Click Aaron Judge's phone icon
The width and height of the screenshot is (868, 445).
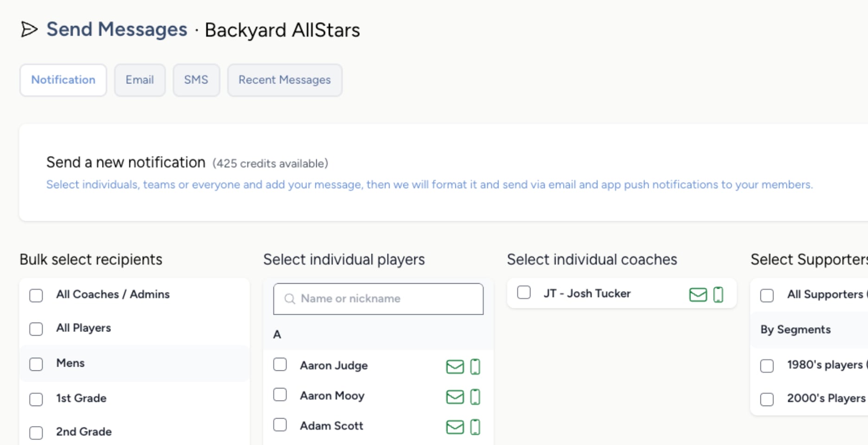475,367
